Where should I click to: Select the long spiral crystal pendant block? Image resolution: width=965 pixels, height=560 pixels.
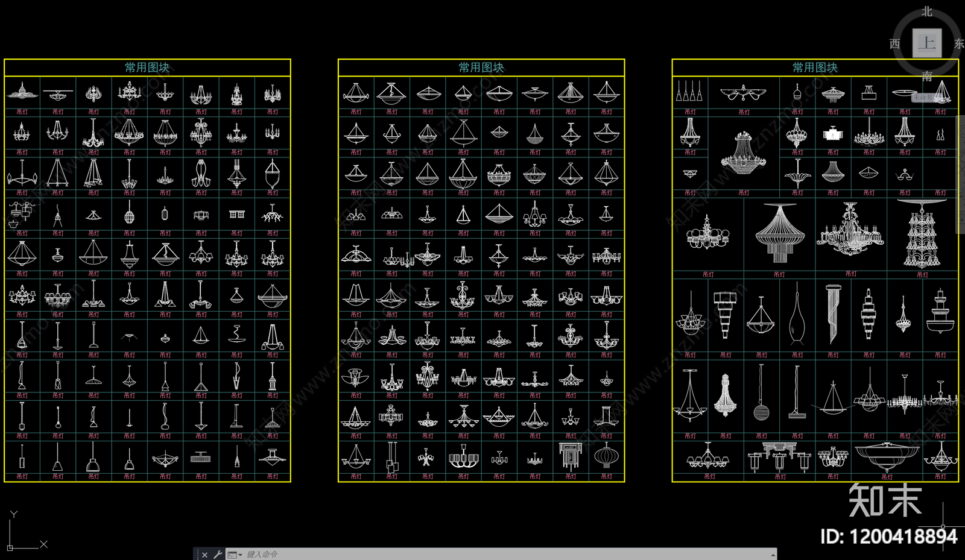(833, 314)
